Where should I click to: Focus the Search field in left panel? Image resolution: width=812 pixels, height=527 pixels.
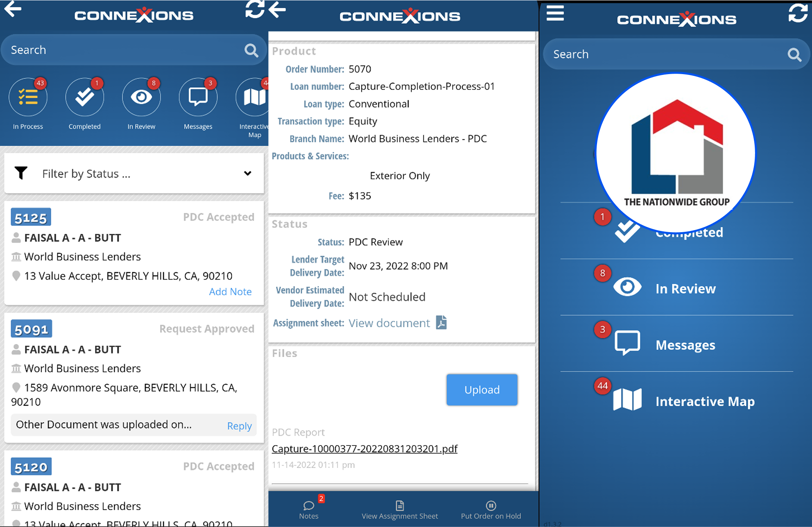[134, 50]
